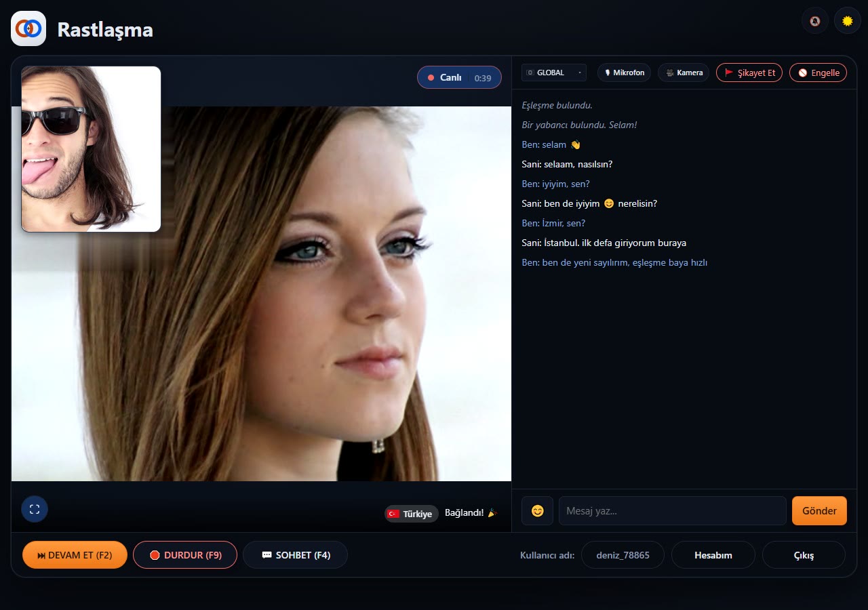Open Hesabım account page
The width and height of the screenshot is (868, 610).
(x=713, y=555)
